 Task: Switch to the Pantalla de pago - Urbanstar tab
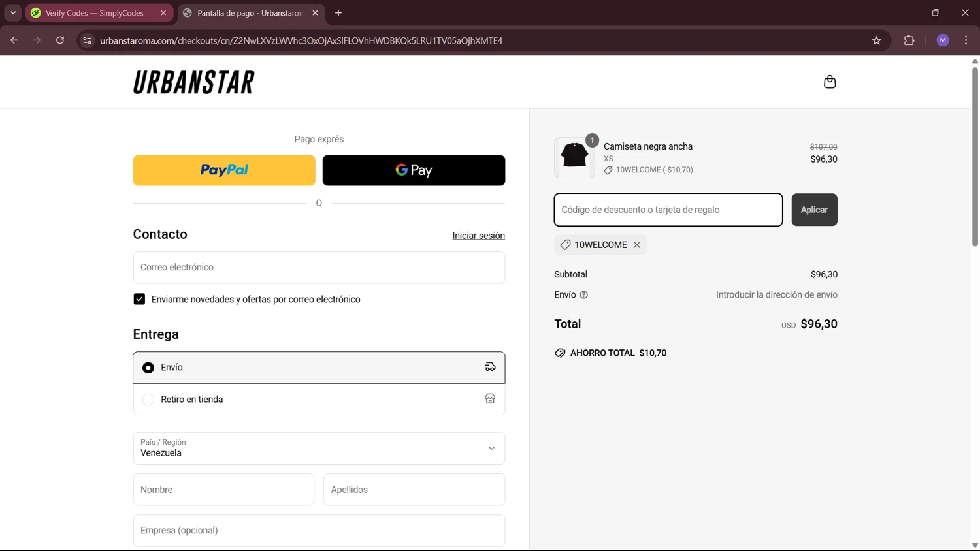coord(252,13)
